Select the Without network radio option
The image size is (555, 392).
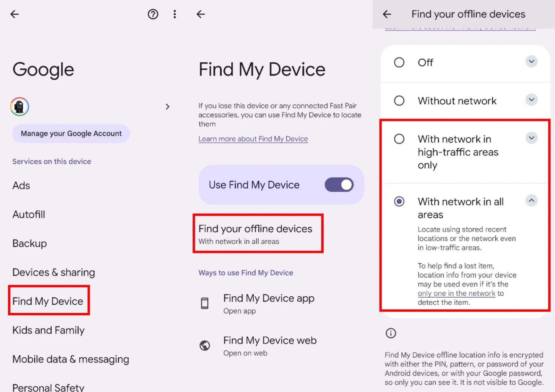pyautogui.click(x=399, y=101)
